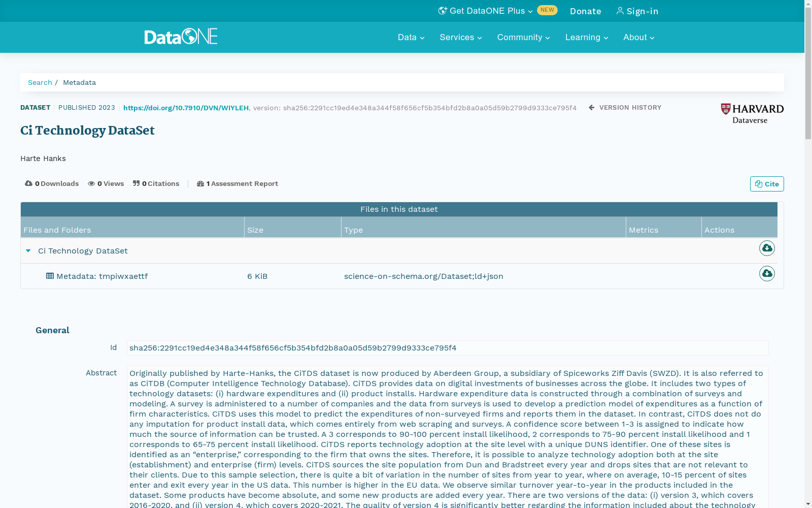Click the Sign-in user icon
812x508 pixels.
click(x=620, y=11)
